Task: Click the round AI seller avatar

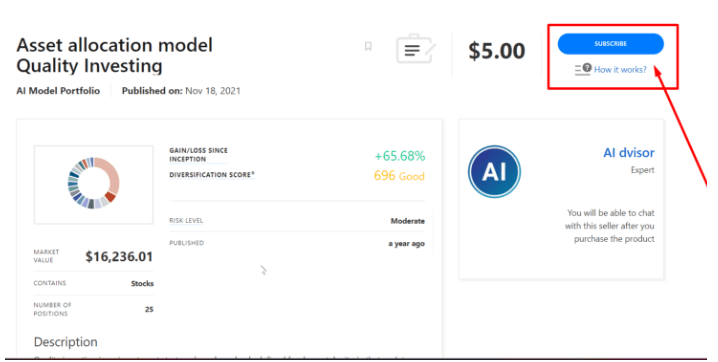Action: 495,172
